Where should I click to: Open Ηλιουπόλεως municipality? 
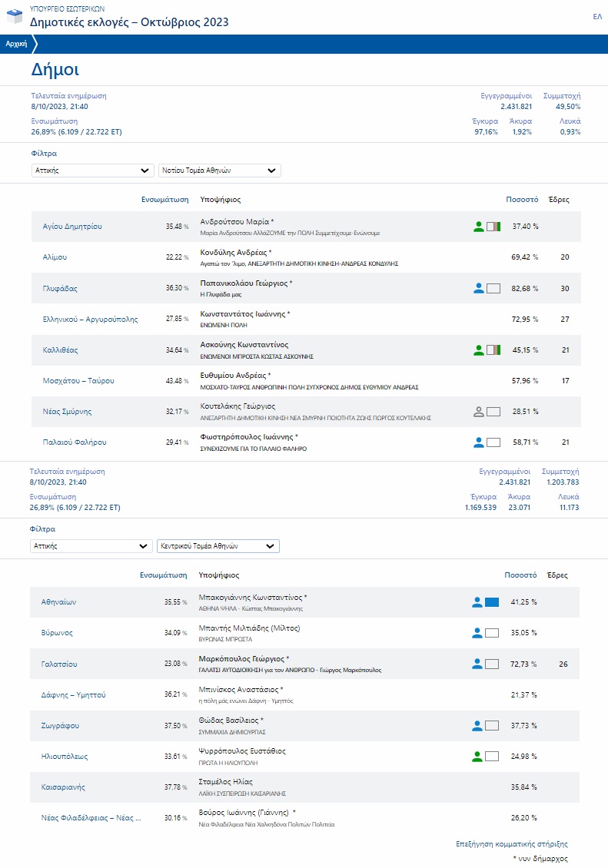pyautogui.click(x=65, y=756)
